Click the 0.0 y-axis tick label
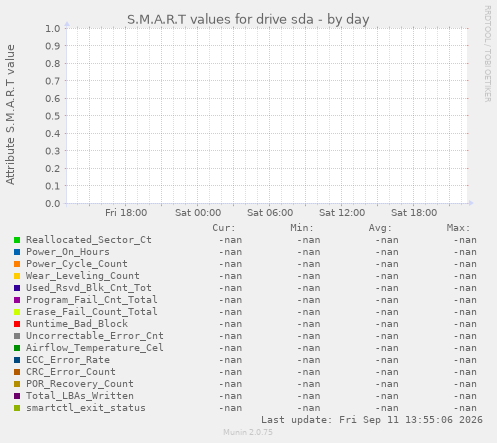 (53, 203)
